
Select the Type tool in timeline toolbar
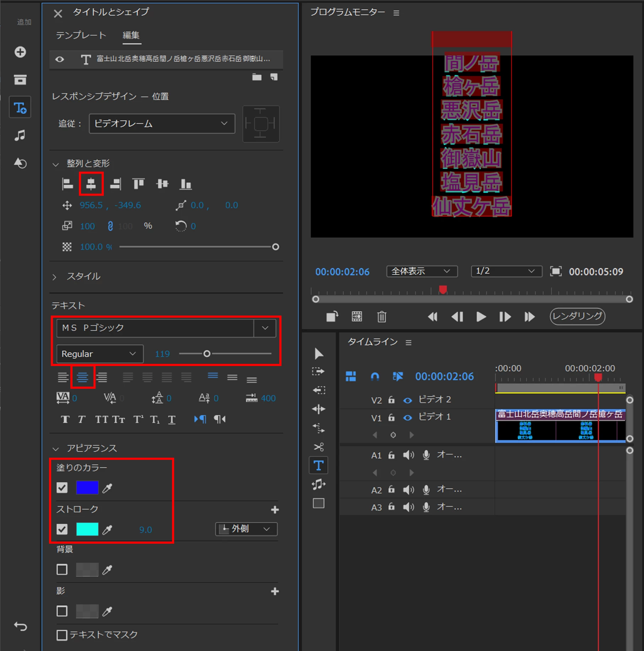[x=318, y=465]
